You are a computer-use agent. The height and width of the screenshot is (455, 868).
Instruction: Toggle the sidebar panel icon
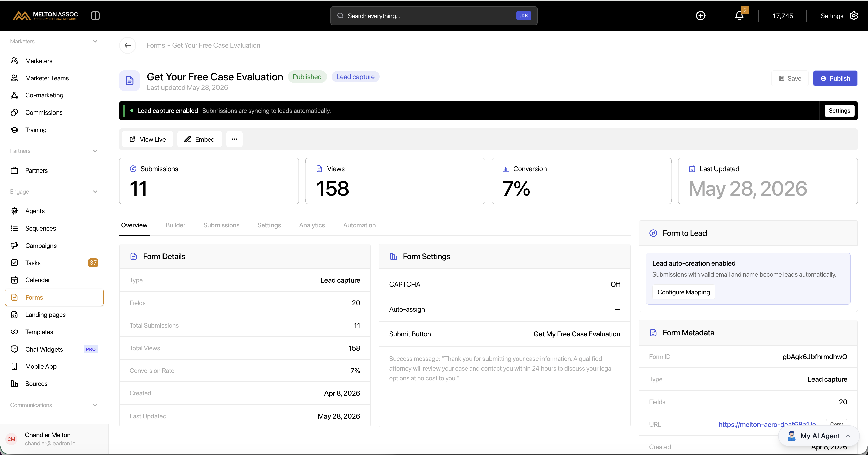tap(95, 16)
